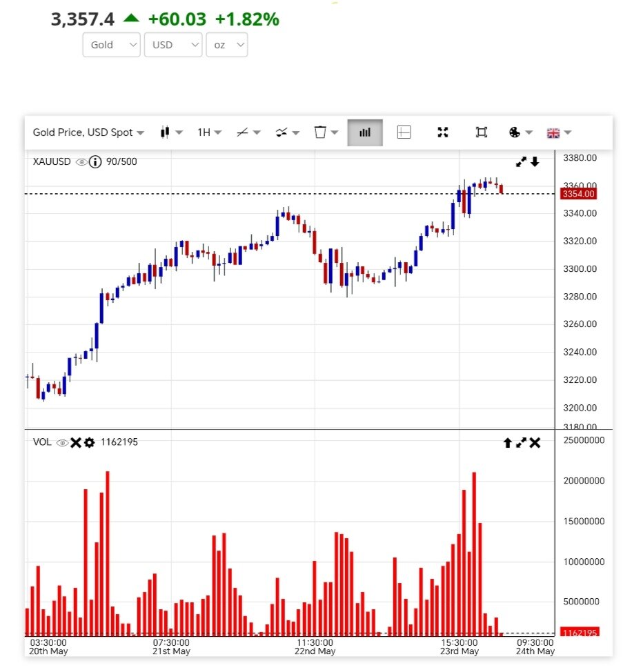
Task: Remove the VOL indicator using X beside label
Action: click(76, 442)
